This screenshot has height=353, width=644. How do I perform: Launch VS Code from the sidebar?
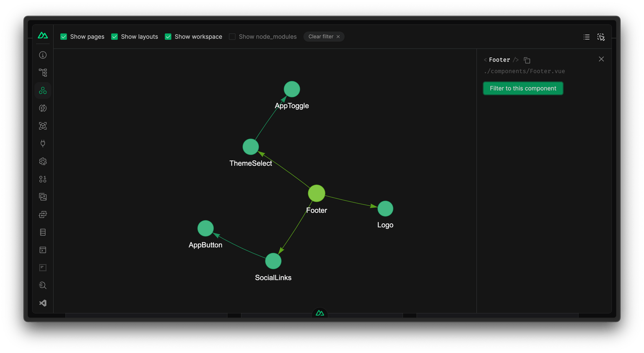tap(42, 303)
